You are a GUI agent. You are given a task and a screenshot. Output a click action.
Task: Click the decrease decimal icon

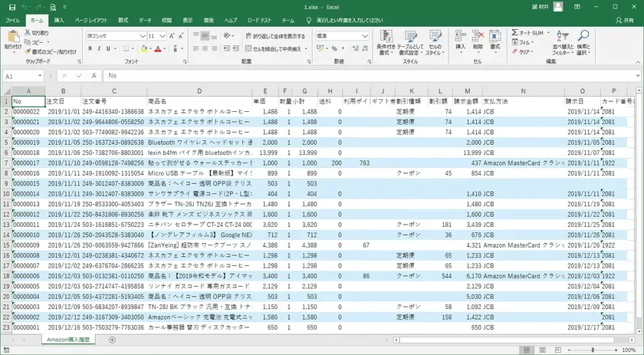365,48
